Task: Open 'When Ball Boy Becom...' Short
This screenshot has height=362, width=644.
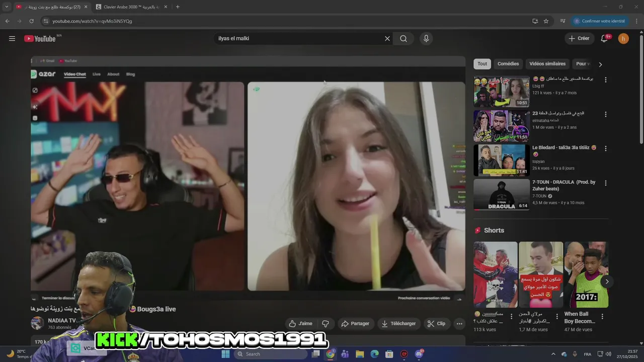Action: (586, 275)
